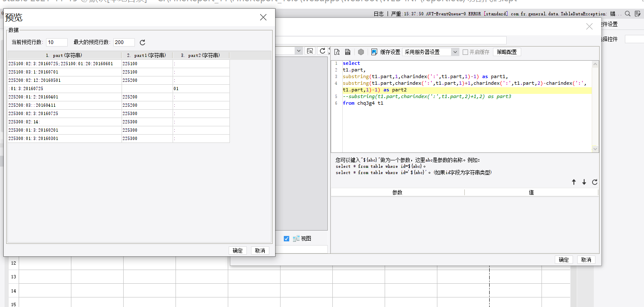Click the 'select' keyword line in SQL editor
The width and height of the screenshot is (644, 307).
351,63
